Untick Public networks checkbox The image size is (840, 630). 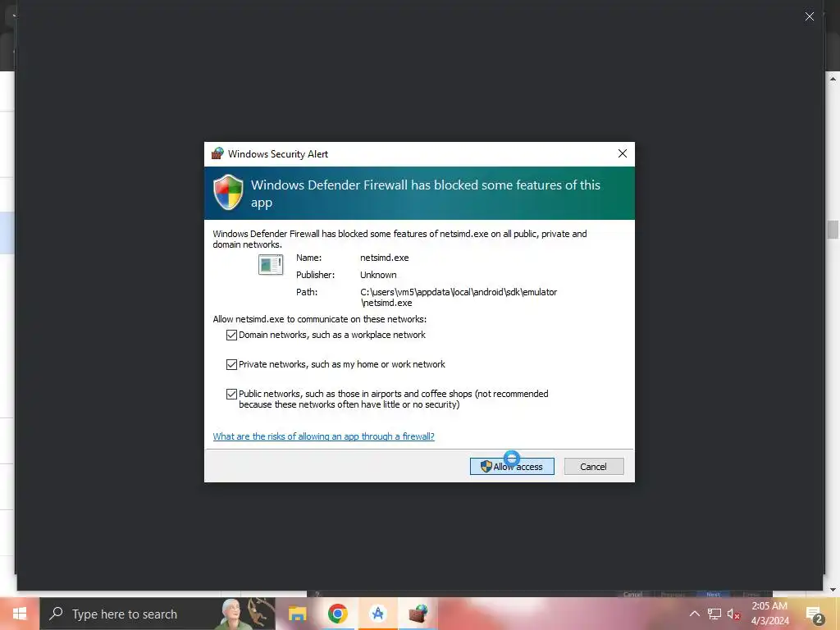(x=231, y=394)
